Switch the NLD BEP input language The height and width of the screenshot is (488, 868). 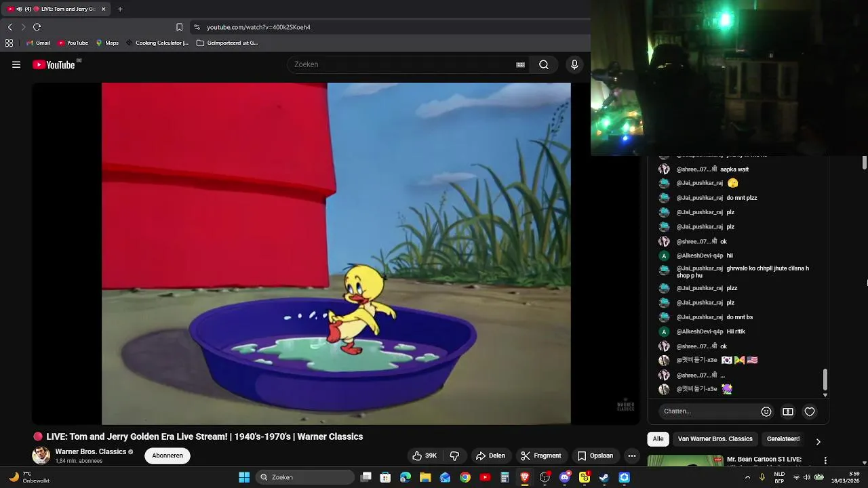tap(780, 477)
